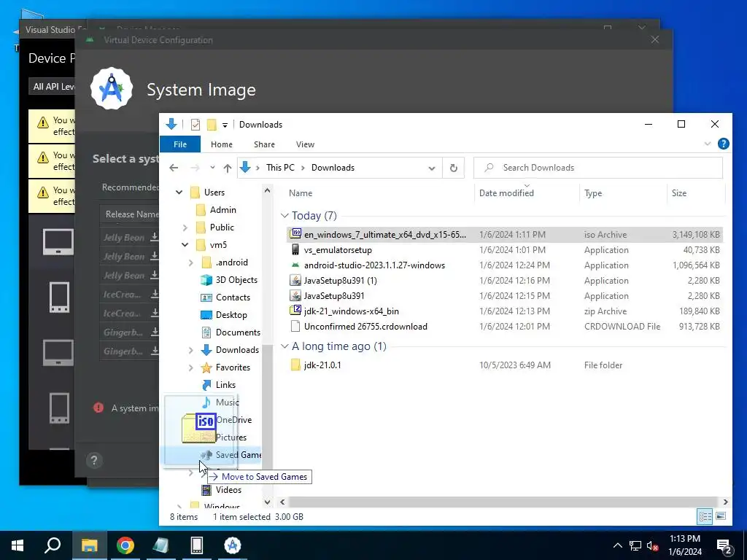
Task: Click Downloads in address breadcrumb
Action: [x=333, y=168]
